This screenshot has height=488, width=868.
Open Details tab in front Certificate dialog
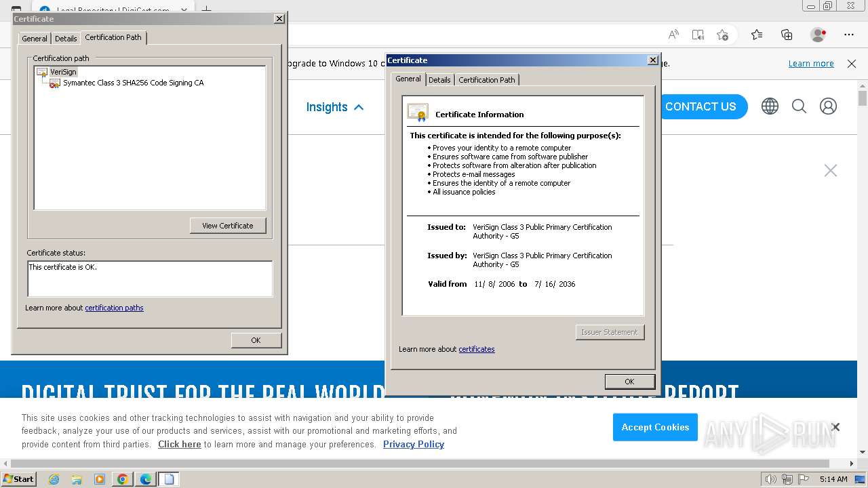(x=439, y=80)
